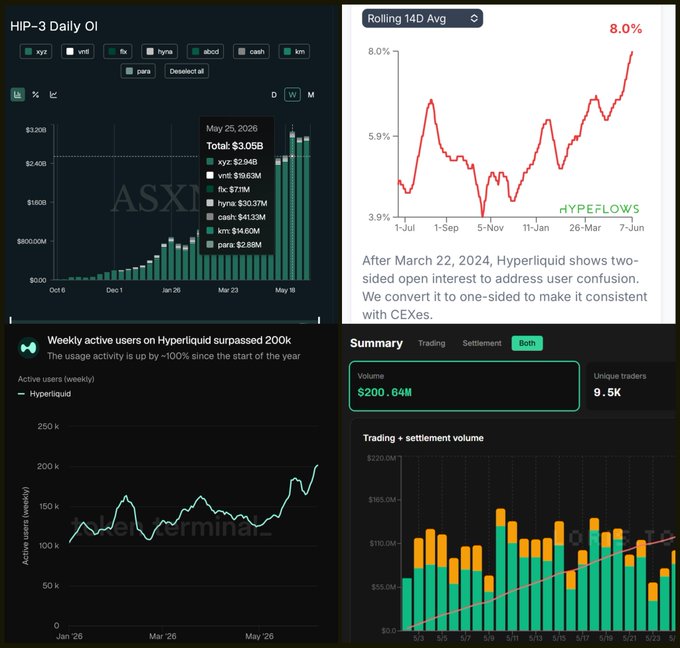Click the 'km: $14.60M' tooltip row
The image size is (680, 648).
pos(233,231)
